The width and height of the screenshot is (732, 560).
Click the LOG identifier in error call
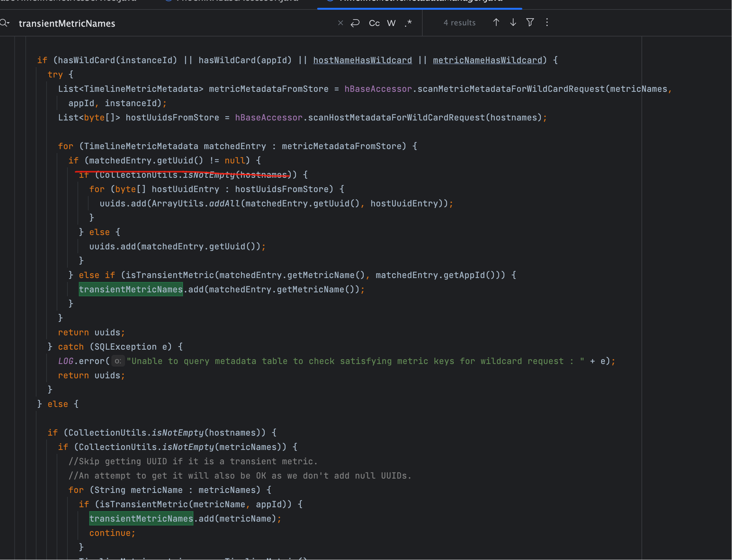point(65,361)
